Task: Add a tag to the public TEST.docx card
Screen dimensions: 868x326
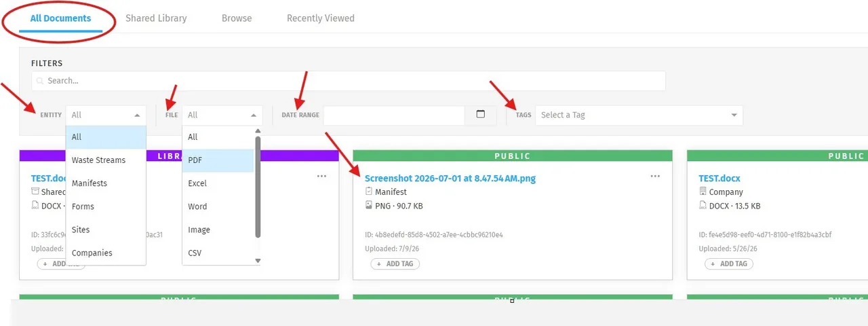Action: click(x=729, y=264)
